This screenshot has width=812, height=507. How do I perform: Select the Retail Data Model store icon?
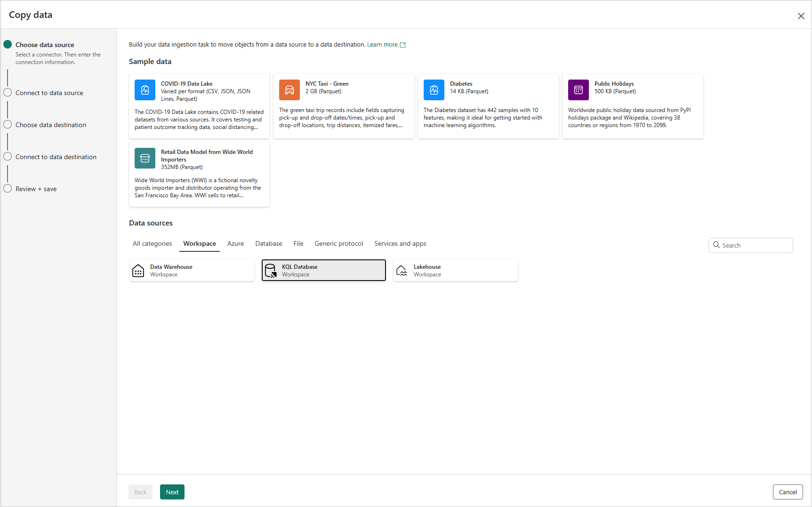tap(145, 158)
